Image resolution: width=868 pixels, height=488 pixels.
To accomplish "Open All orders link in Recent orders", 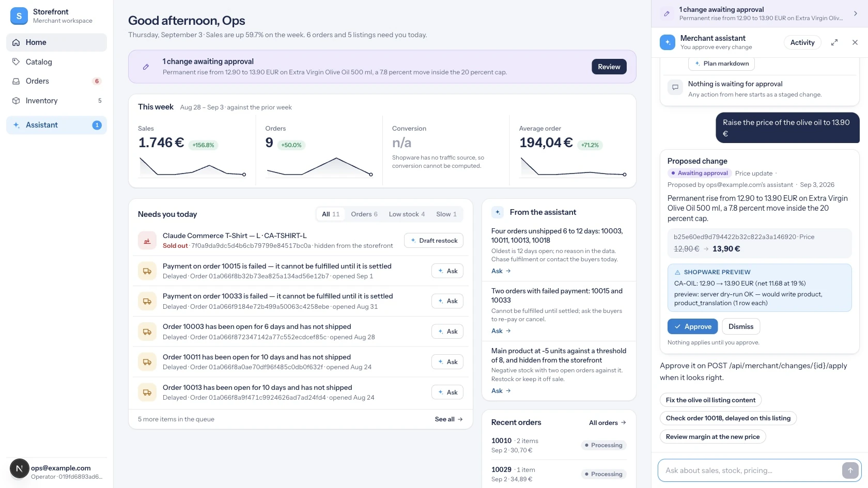I will [x=608, y=423].
